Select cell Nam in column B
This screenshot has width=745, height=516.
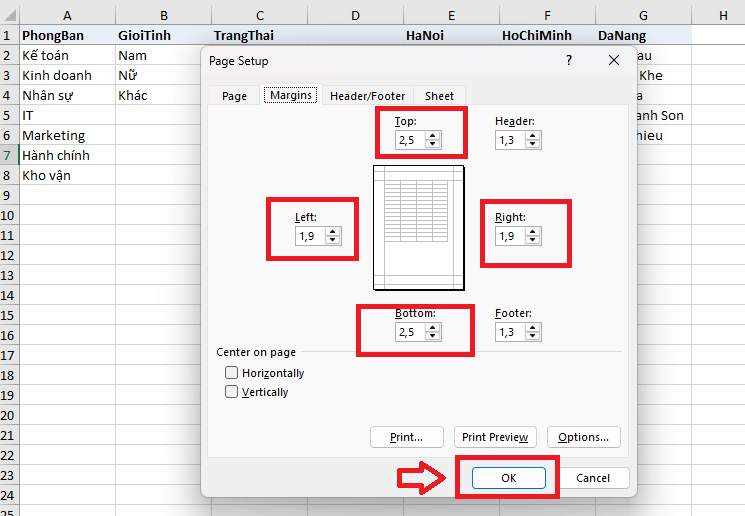click(x=158, y=55)
